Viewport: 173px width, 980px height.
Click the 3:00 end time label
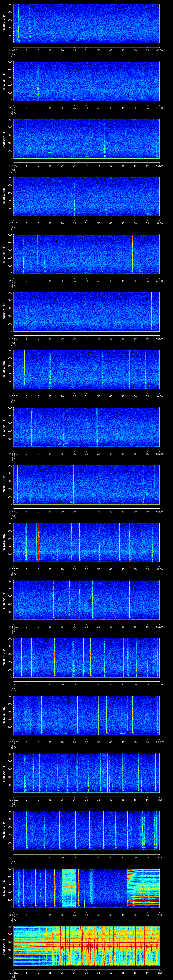(x=160, y=915)
